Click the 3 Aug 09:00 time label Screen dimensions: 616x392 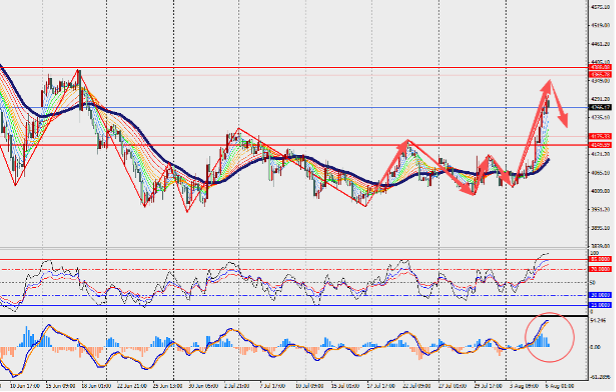[x=524, y=386]
